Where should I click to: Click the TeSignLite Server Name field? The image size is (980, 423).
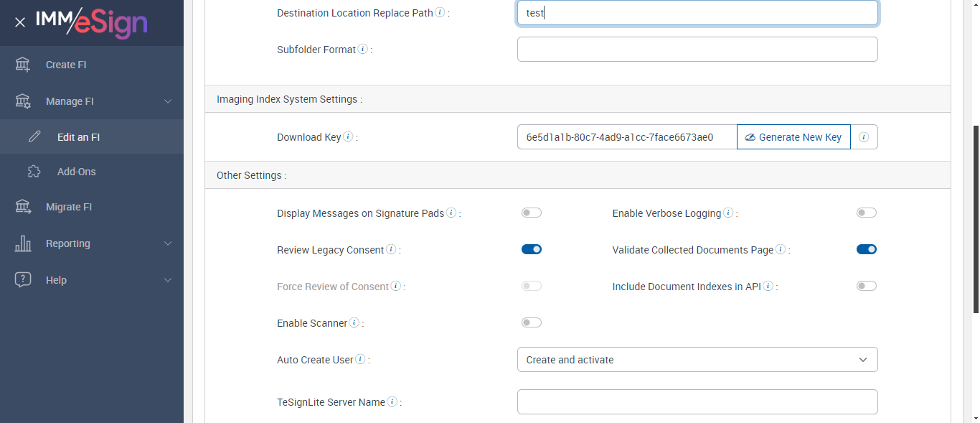coord(697,402)
